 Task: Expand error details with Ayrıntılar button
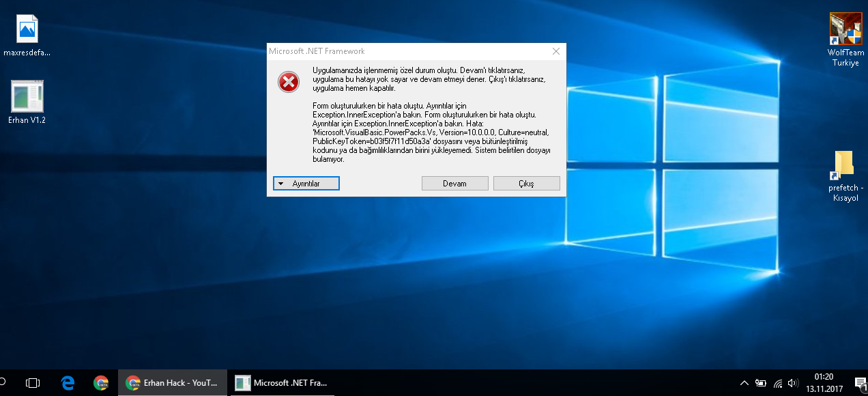[306, 184]
